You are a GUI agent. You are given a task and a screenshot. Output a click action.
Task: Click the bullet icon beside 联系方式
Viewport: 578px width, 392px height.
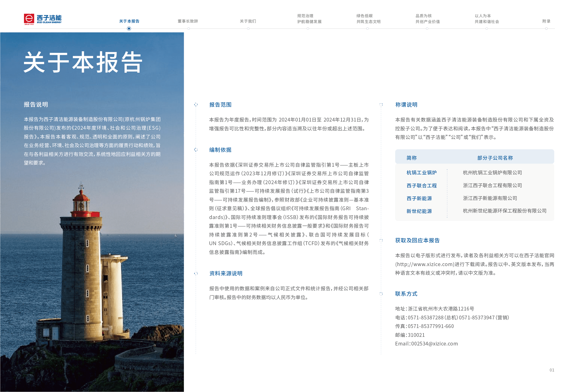[381, 294]
